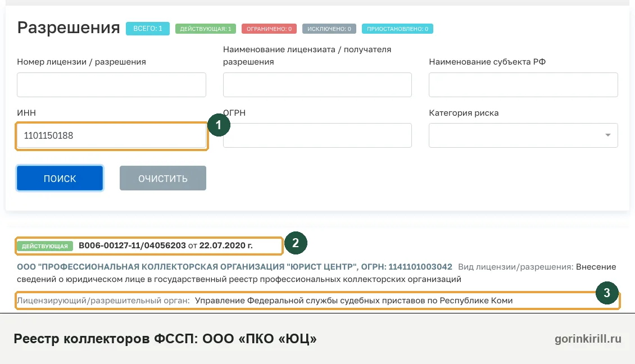Image resolution: width=635 pixels, height=364 pixels.
Task: Focus the Номер лицензии / разрешения field
Action: point(111,85)
